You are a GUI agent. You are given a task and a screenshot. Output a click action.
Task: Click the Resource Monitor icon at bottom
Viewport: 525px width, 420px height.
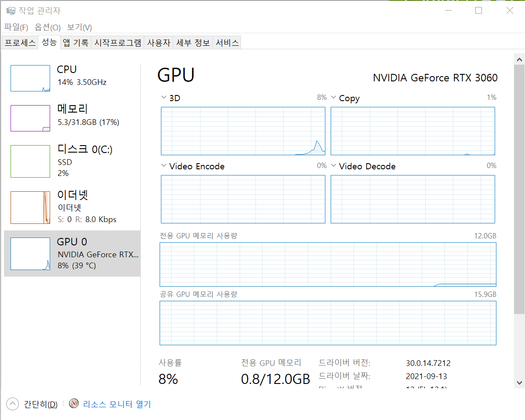click(74, 404)
